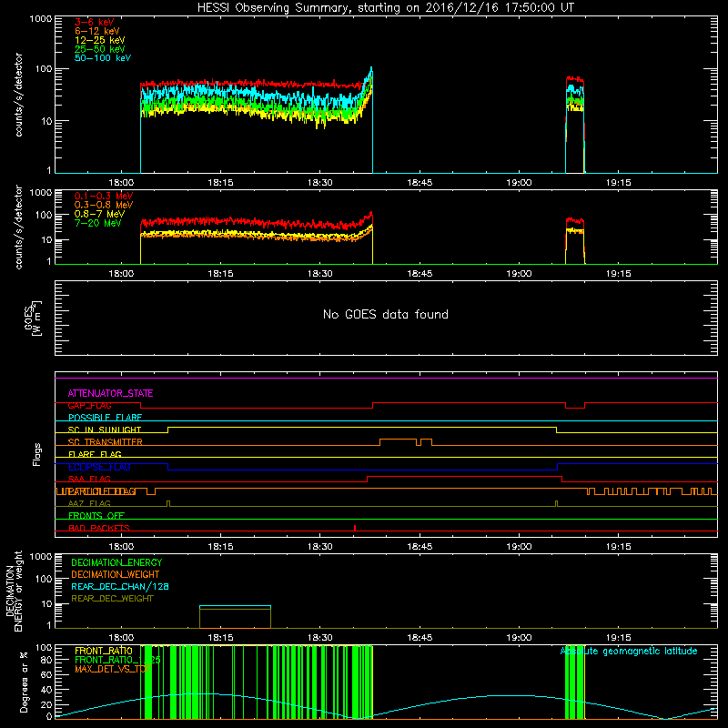Click the GOES W m-2 axis label

pos(33,318)
